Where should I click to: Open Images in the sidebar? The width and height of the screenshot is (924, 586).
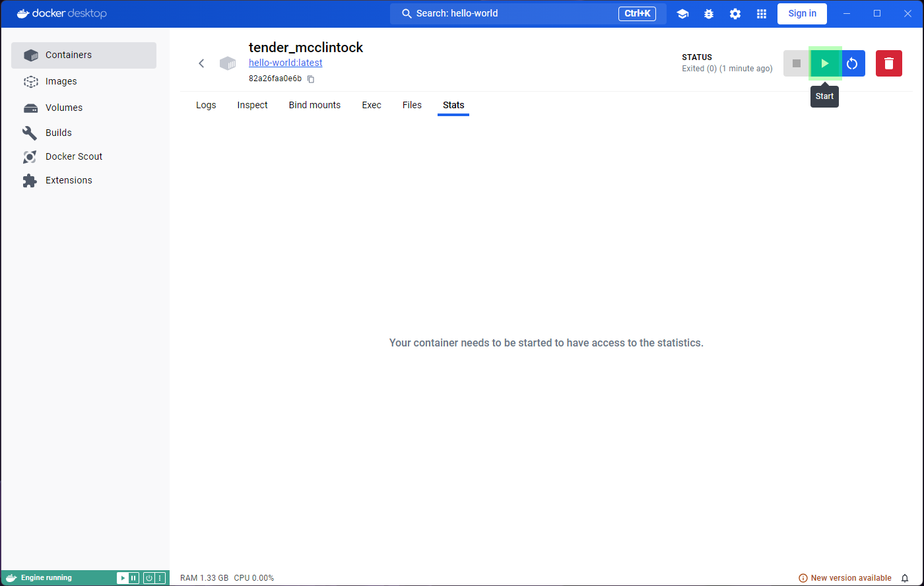click(x=84, y=82)
